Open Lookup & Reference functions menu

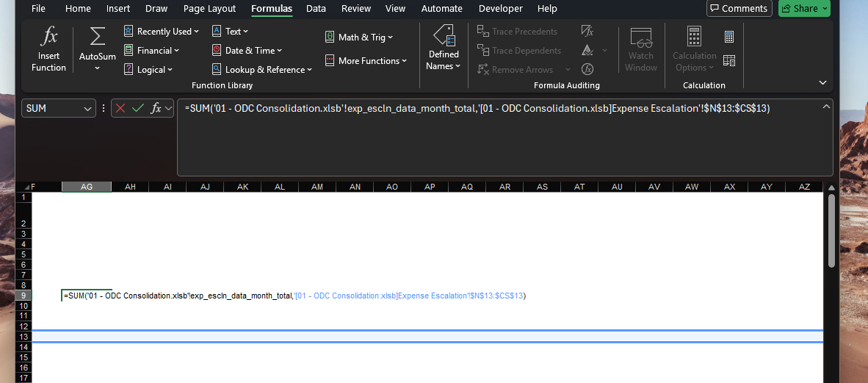pos(262,69)
